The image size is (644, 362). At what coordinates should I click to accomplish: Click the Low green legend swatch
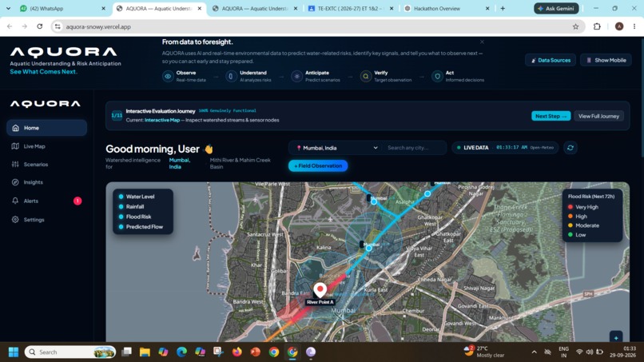point(570,235)
